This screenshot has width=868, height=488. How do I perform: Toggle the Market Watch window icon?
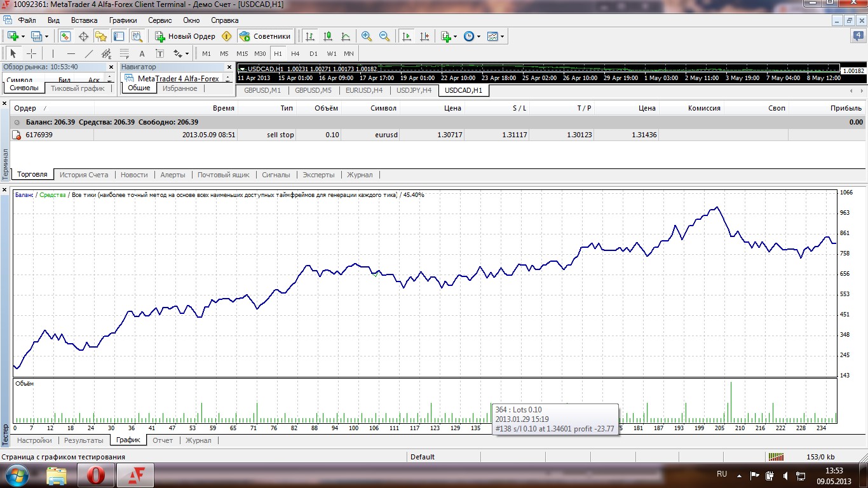pyautogui.click(x=65, y=36)
